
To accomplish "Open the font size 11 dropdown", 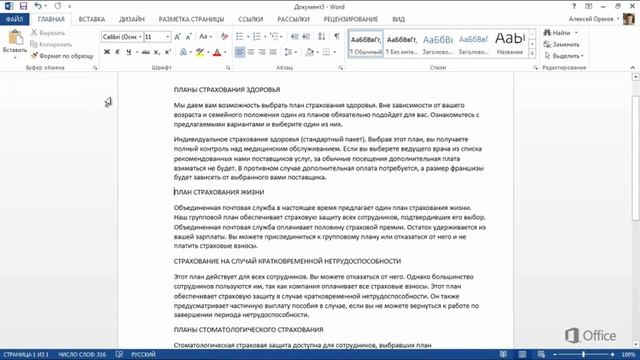I will coord(167,37).
